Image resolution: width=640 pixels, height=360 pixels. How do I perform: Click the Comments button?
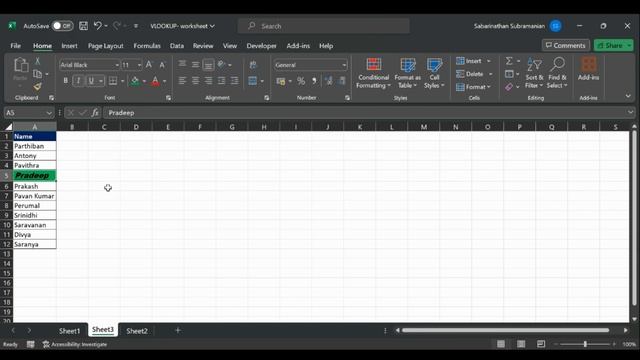tap(566, 45)
